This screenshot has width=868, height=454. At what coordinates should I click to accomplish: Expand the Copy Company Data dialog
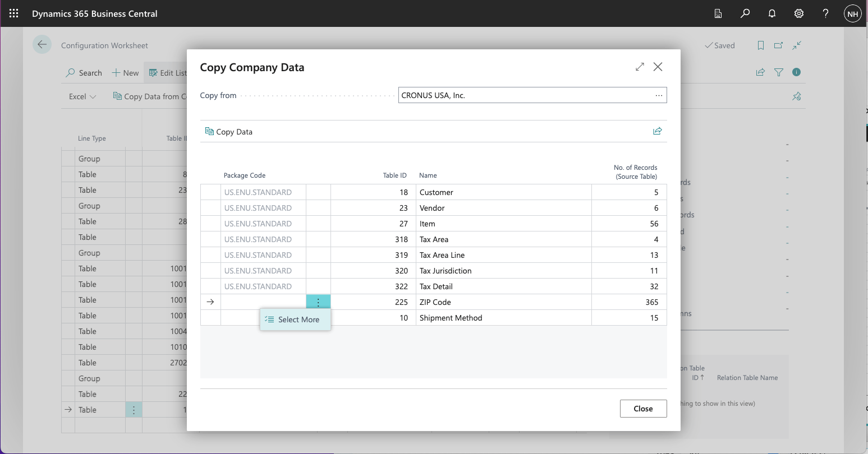(x=640, y=67)
